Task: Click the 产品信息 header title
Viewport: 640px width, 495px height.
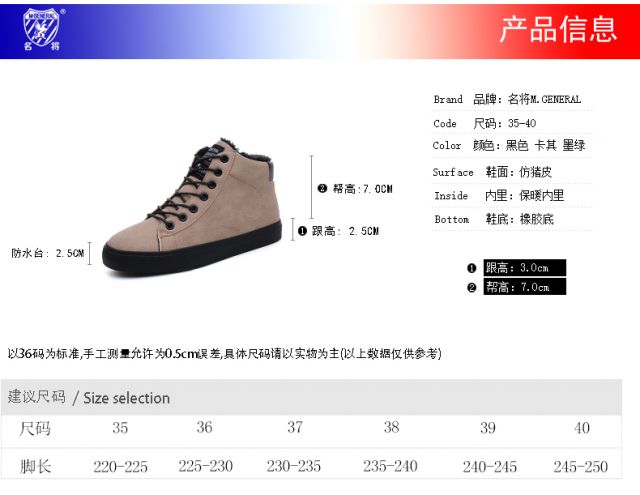Action: (558, 29)
